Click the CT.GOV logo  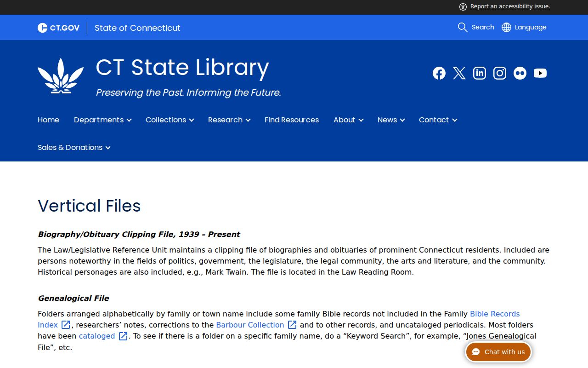[x=59, y=28]
